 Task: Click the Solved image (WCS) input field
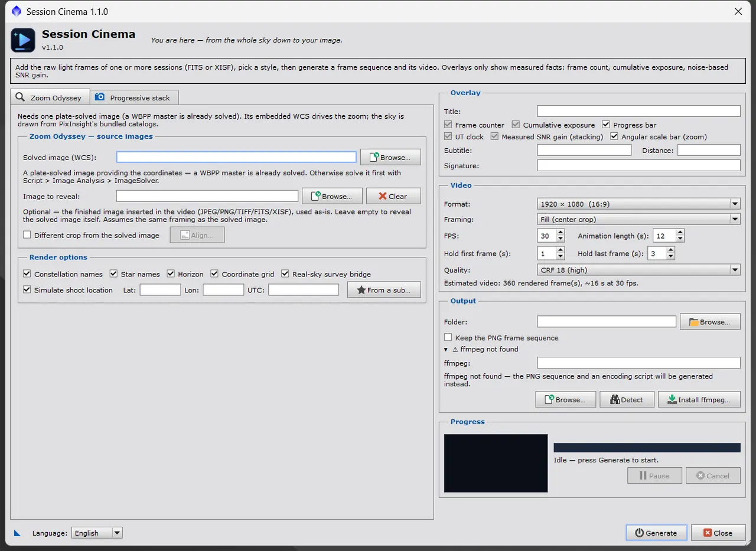coord(236,157)
